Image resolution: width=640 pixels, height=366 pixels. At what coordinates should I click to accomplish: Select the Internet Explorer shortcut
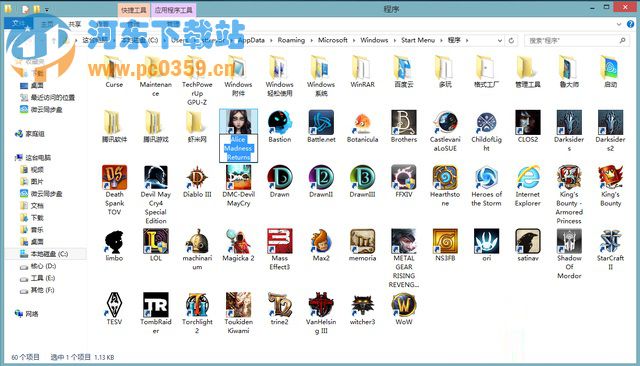point(528,177)
